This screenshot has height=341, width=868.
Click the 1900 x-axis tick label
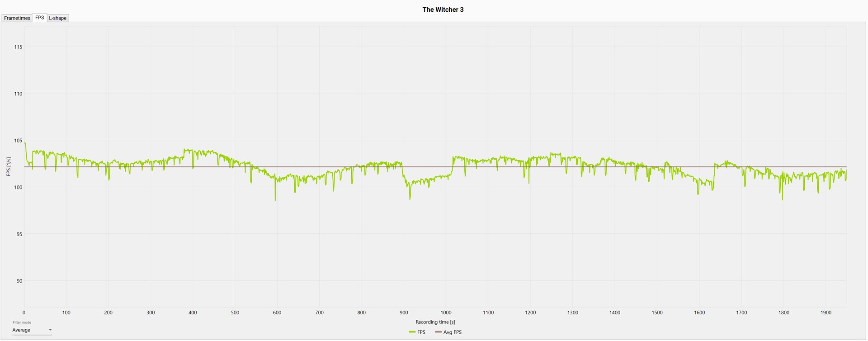point(826,313)
